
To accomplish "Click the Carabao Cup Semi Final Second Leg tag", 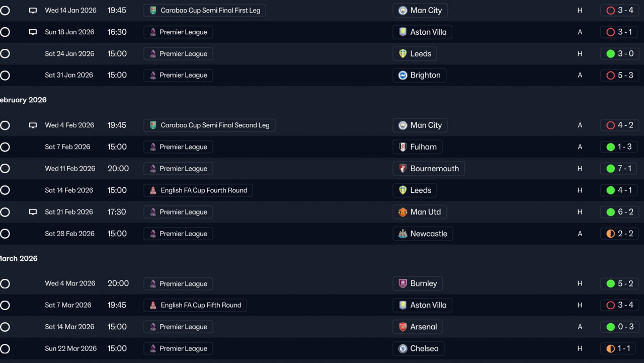I will [209, 125].
